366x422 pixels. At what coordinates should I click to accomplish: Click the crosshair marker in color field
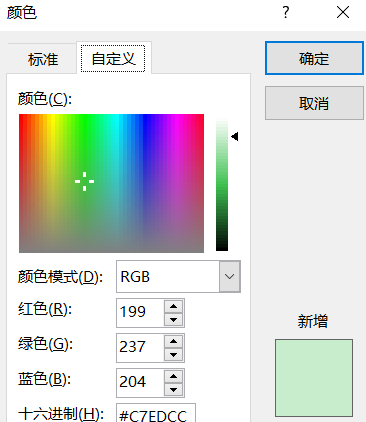[84, 181]
